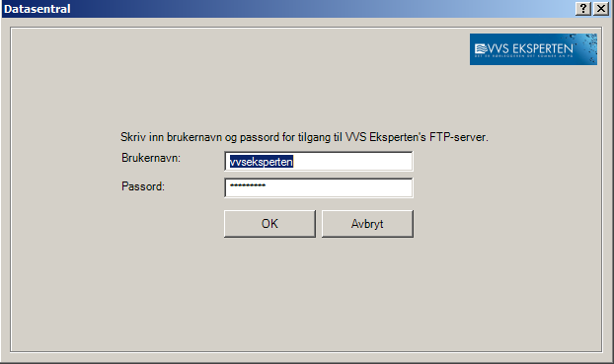The image size is (614, 364).
Task: Click the word FTP-server in the instruction
Action: coord(459,137)
